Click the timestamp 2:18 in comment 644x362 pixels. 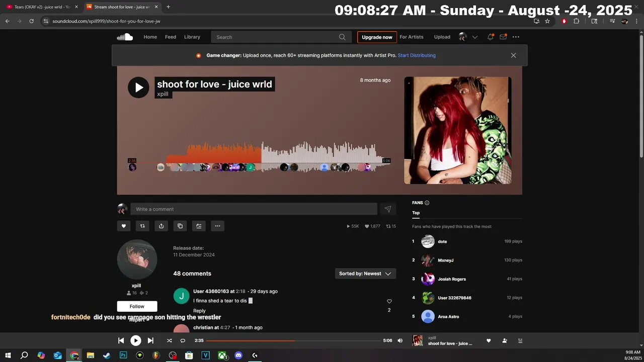pos(240,291)
